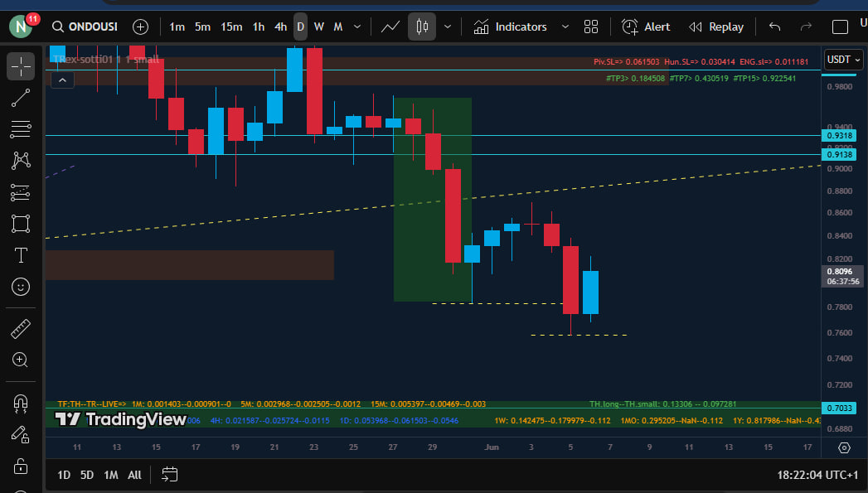This screenshot has height=493, width=868.
Task: Collapse the indicator legend chevron
Action: tap(62, 80)
